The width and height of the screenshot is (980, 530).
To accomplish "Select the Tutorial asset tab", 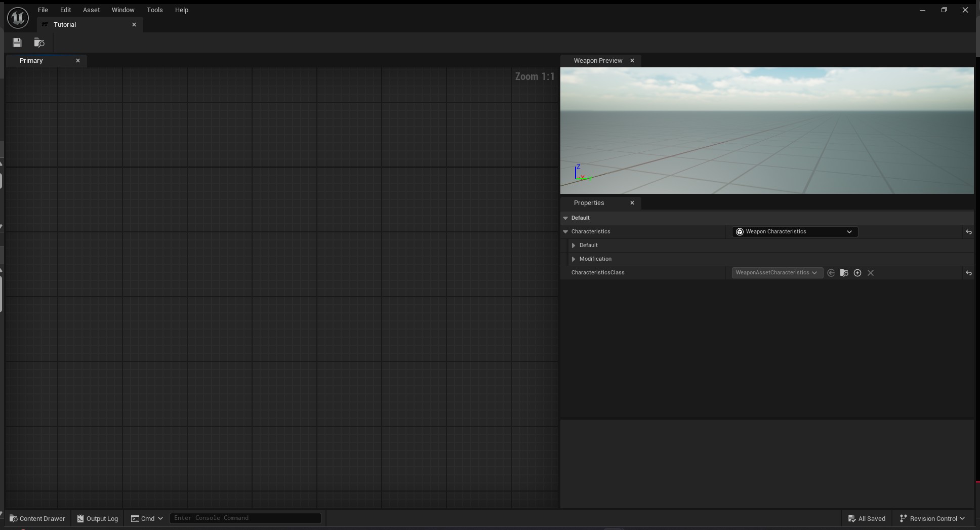I will [90, 24].
